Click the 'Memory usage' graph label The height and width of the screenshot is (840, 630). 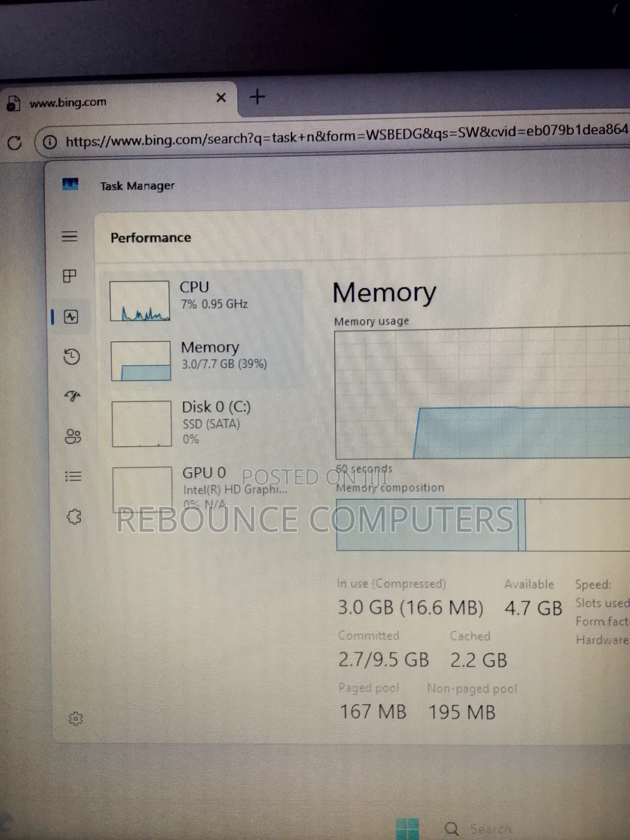click(x=372, y=321)
